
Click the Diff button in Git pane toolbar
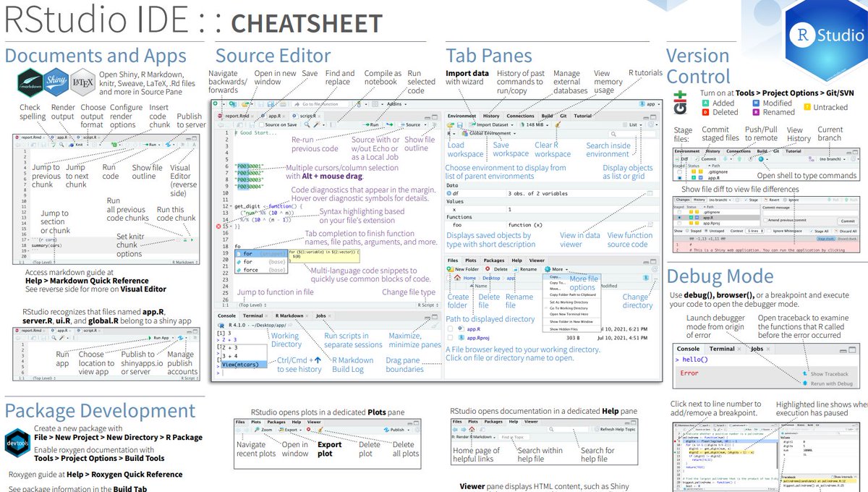pyautogui.click(x=681, y=159)
